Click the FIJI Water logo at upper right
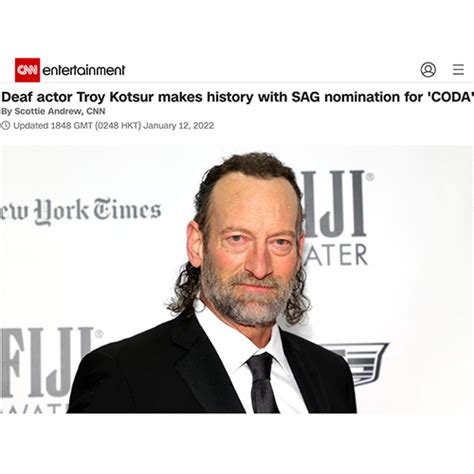Image resolution: width=474 pixels, height=474 pixels. pos(337,218)
